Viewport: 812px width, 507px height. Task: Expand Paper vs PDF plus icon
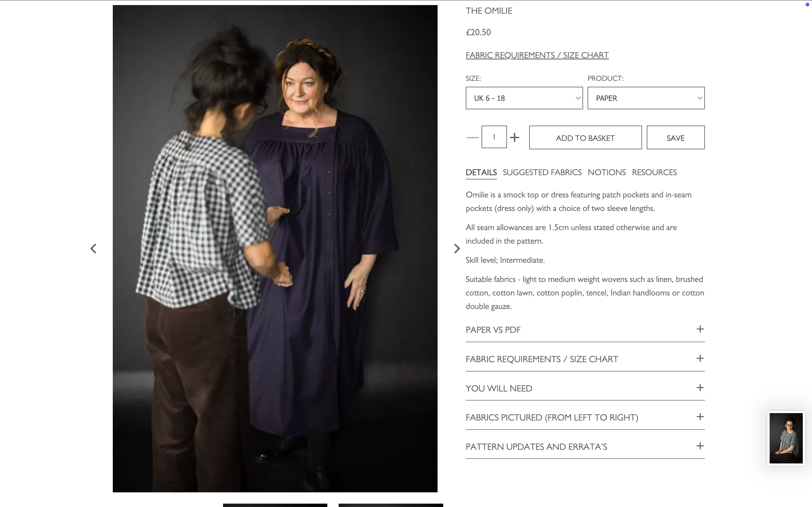coord(700,329)
